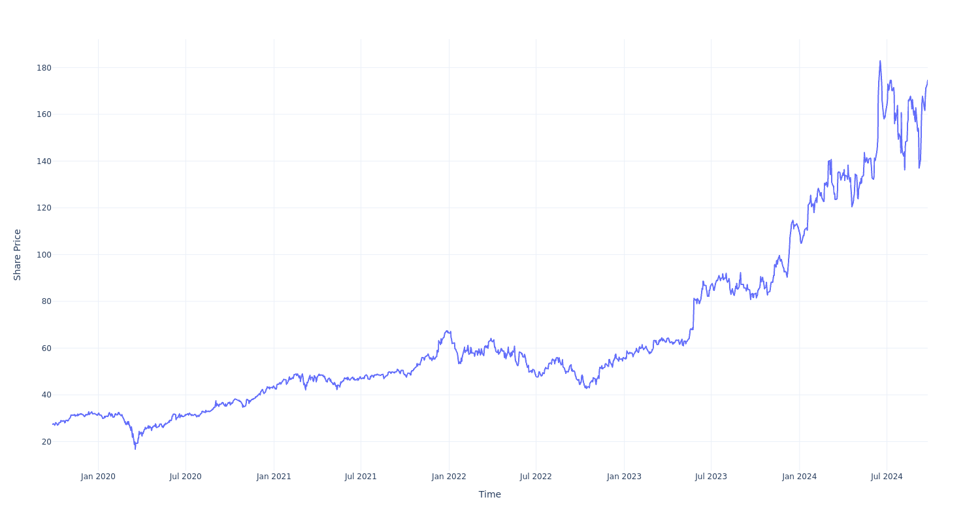Click the 60 tick on the price axis
The width and height of the screenshot is (980, 523).
click(x=46, y=348)
